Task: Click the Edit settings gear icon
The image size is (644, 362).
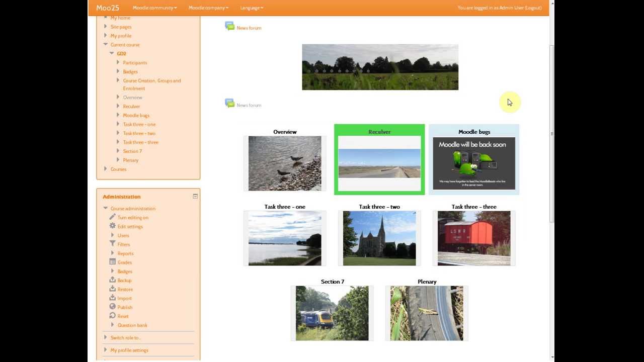Action: coord(113,226)
